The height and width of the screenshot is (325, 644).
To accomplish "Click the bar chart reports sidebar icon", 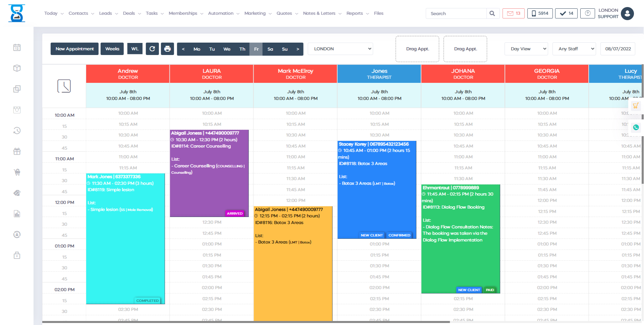I will click(17, 214).
